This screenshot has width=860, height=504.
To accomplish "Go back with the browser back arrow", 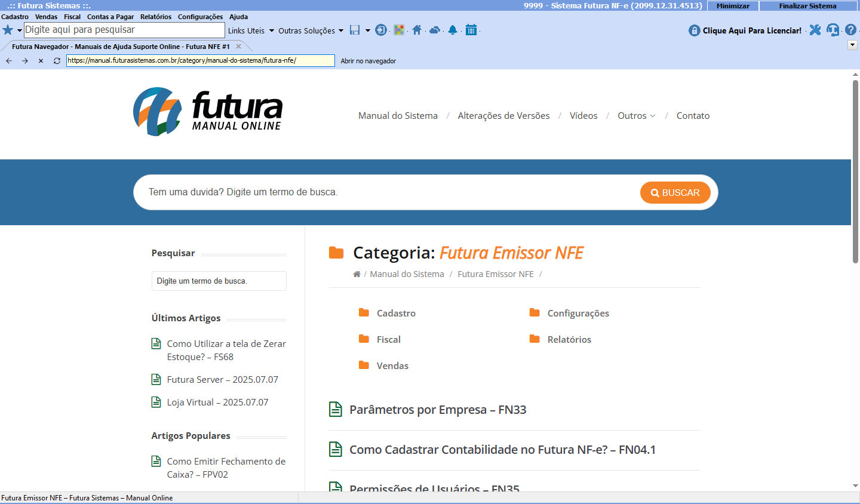I will pyautogui.click(x=9, y=61).
